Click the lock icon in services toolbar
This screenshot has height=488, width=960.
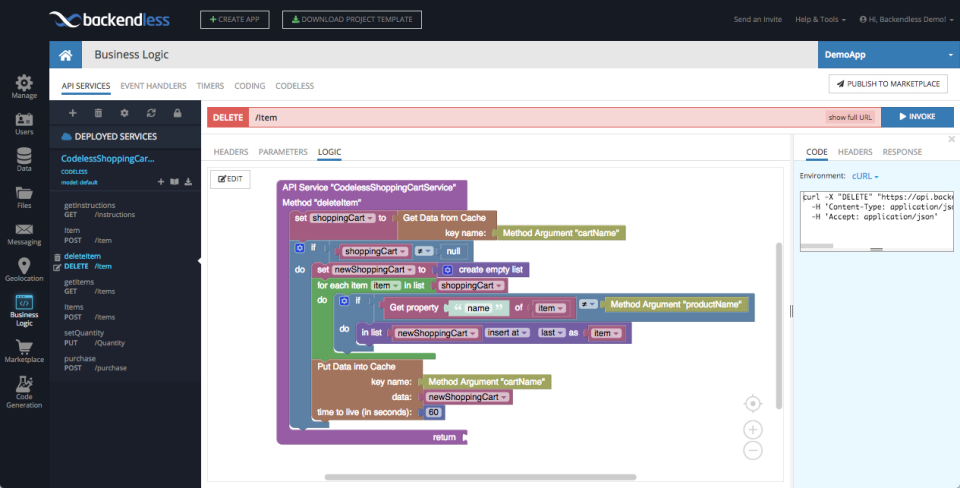point(177,114)
